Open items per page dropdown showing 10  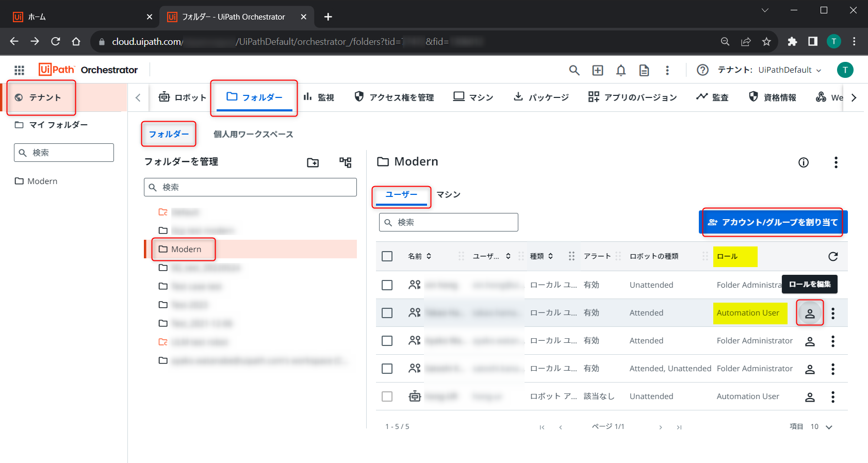[x=822, y=427]
